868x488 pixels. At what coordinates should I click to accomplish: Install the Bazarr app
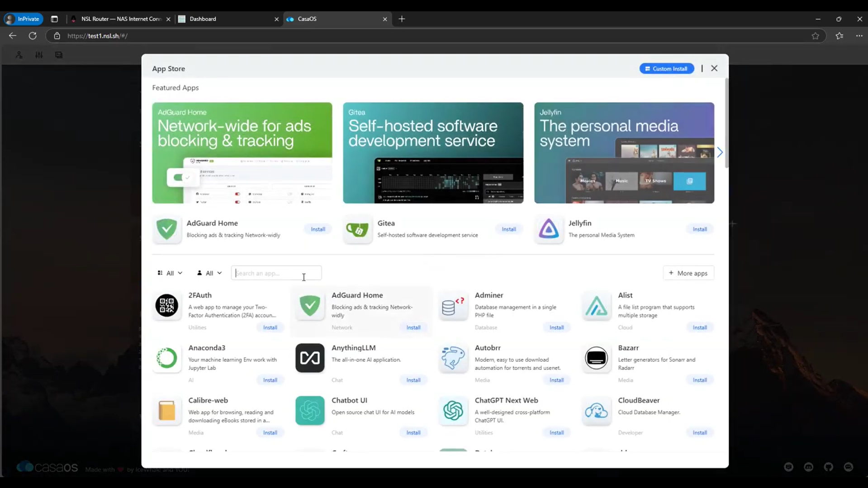(x=700, y=380)
